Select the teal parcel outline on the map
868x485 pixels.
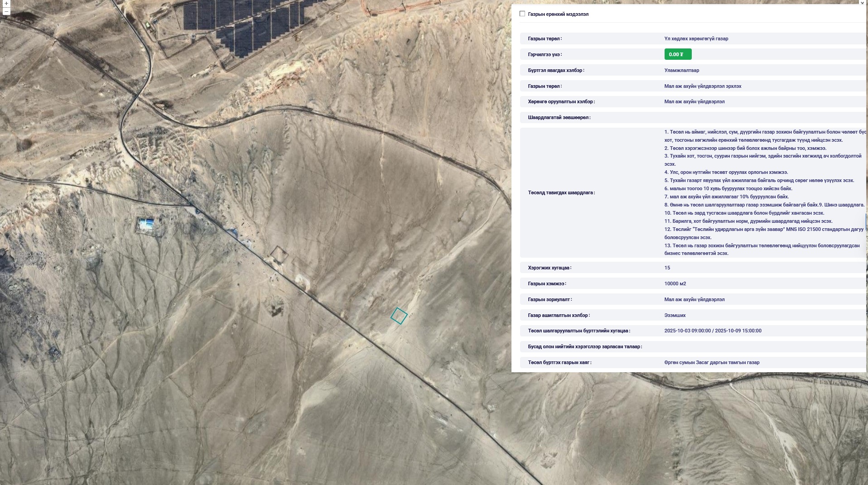(x=399, y=316)
